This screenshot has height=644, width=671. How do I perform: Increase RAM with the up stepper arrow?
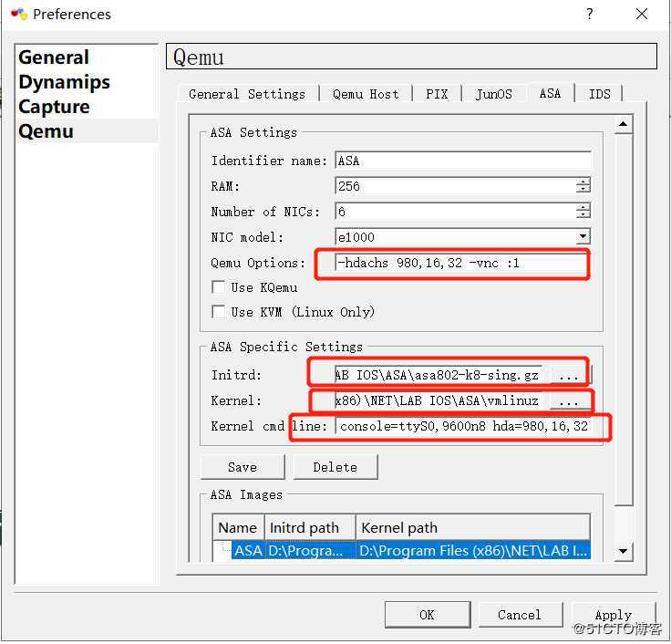click(x=583, y=182)
